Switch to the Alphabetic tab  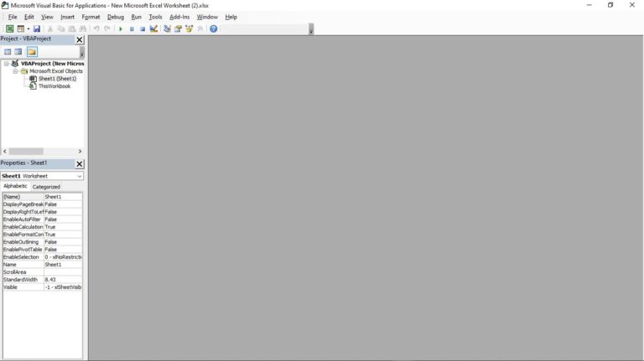click(15, 186)
